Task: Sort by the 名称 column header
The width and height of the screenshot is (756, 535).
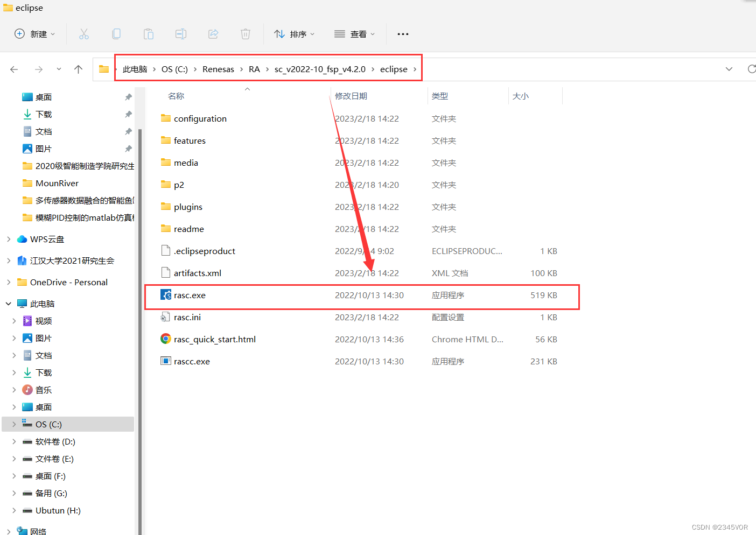Action: pos(176,96)
